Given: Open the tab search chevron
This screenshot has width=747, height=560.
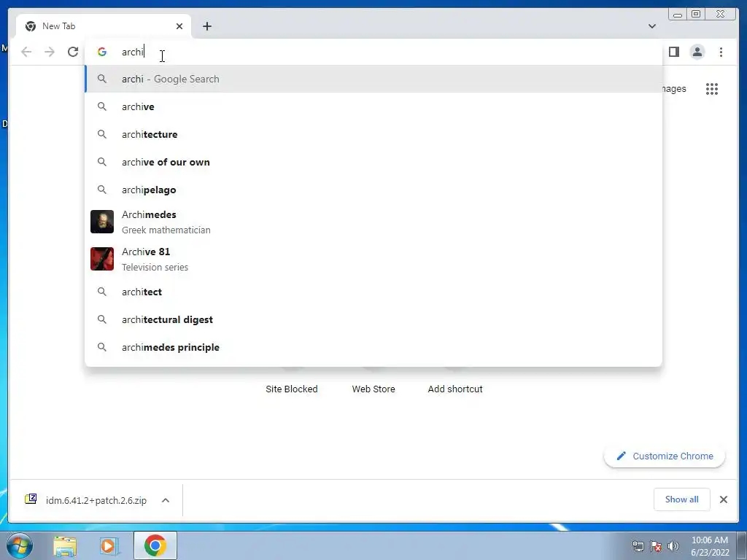Looking at the screenshot, I should (651, 26).
